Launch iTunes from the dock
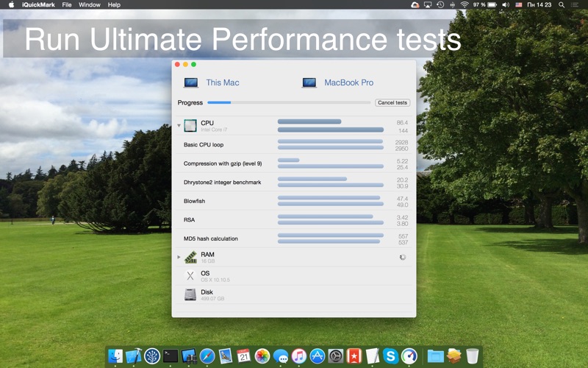Viewport: 588px width, 368px height. (299, 356)
